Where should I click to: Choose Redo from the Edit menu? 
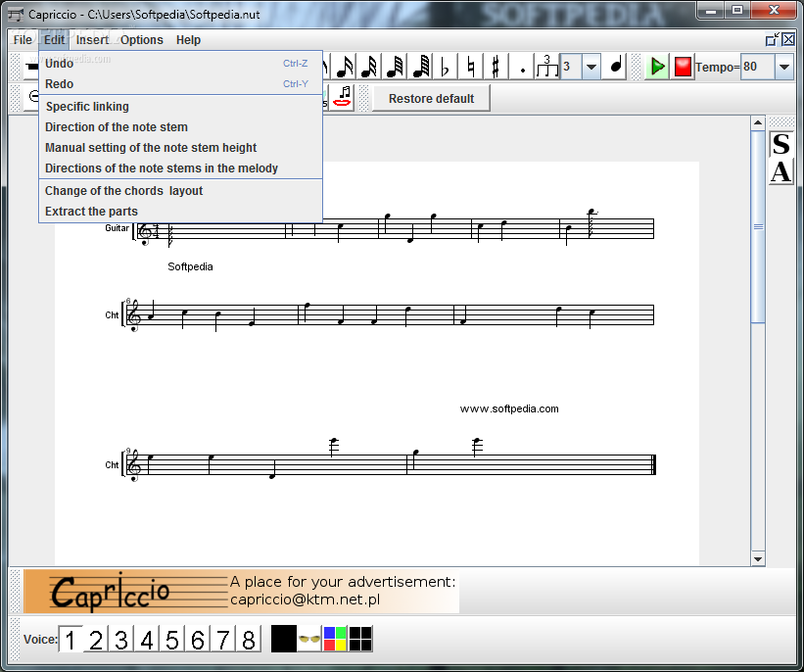pyautogui.click(x=180, y=84)
